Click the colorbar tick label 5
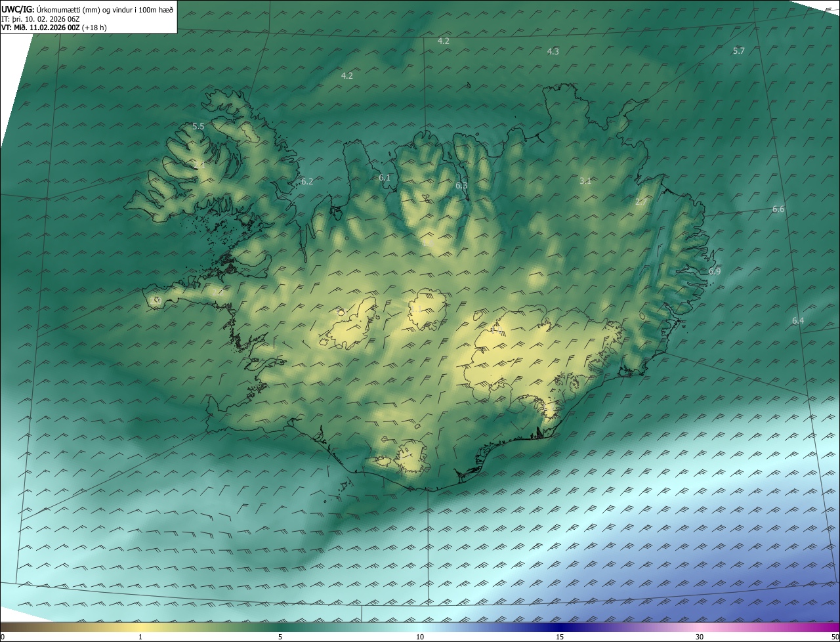 [280, 637]
